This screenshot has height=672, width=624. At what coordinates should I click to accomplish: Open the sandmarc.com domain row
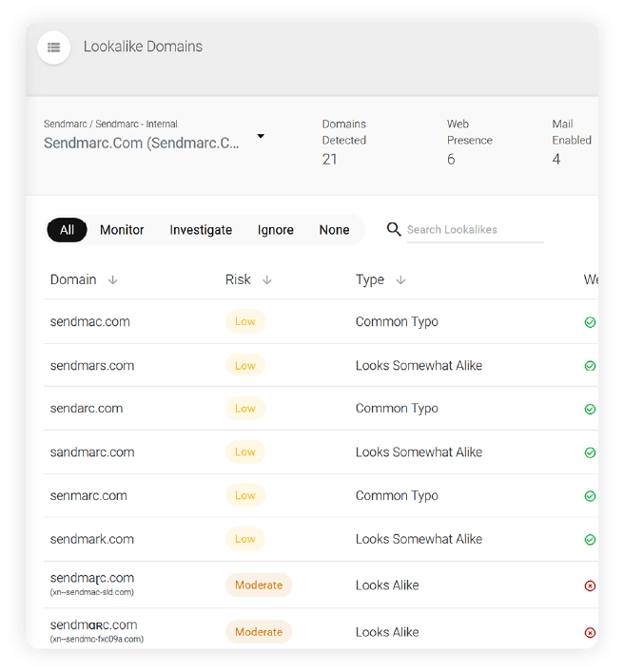pos(321,452)
